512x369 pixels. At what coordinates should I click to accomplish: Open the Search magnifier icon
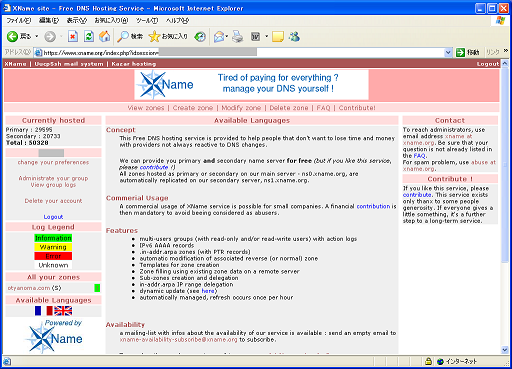tap(123, 36)
